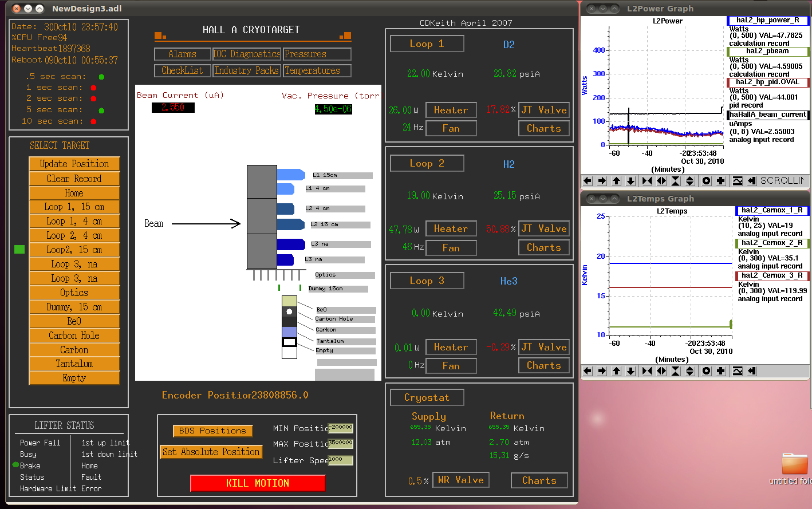Click the Cryostat panel button
Image resolution: width=812 pixels, height=509 pixels.
coord(427,397)
